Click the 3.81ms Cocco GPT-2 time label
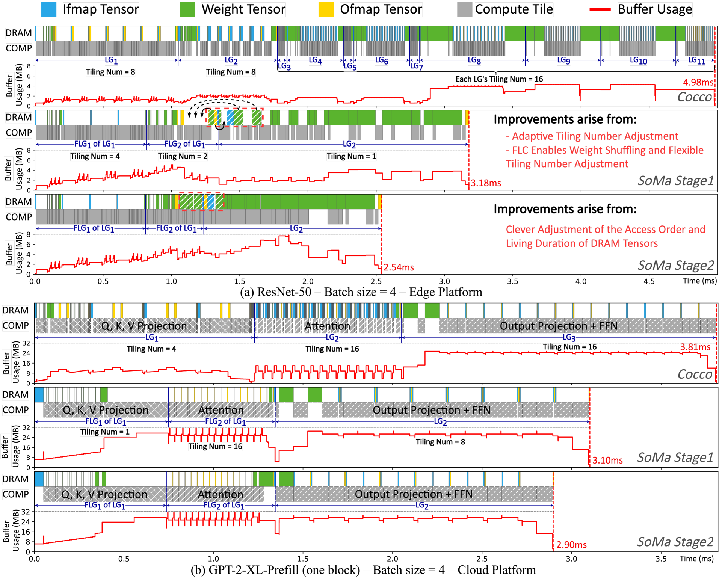Image resolution: width=728 pixels, height=583 pixels. tap(695, 347)
